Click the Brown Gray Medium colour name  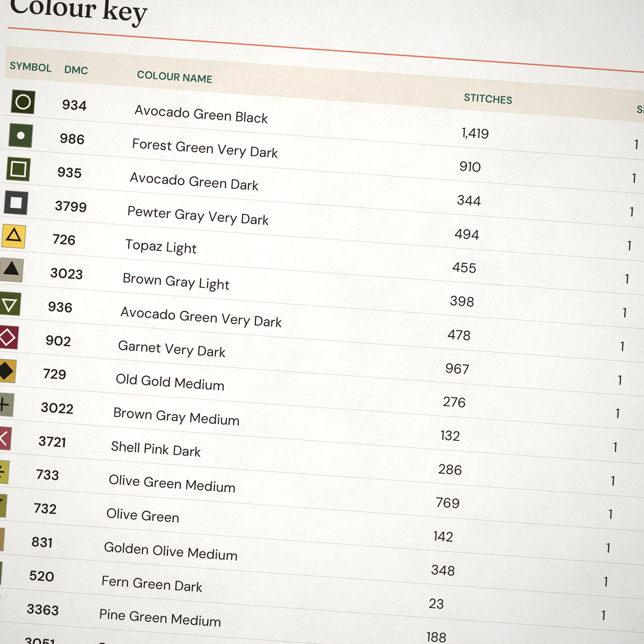[176, 417]
